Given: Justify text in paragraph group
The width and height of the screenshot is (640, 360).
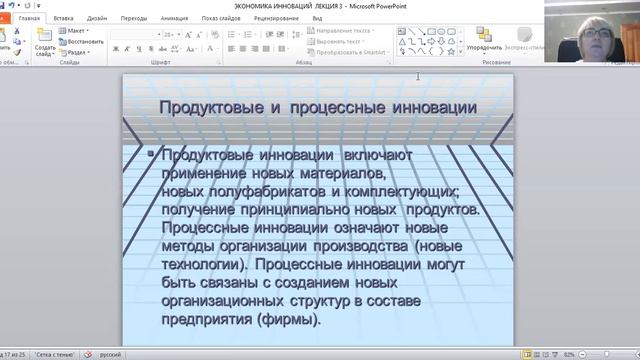Looking at the screenshot, I should [267, 49].
